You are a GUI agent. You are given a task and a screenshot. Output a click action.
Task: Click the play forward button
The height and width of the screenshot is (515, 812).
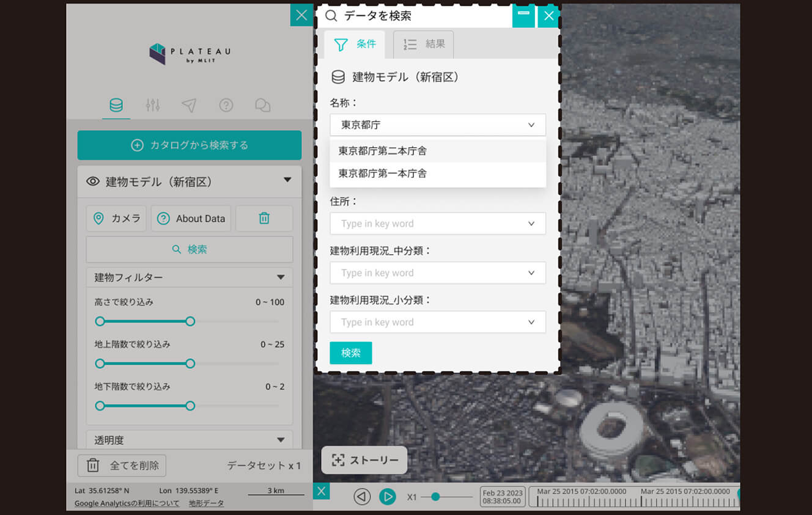pyautogui.click(x=387, y=497)
